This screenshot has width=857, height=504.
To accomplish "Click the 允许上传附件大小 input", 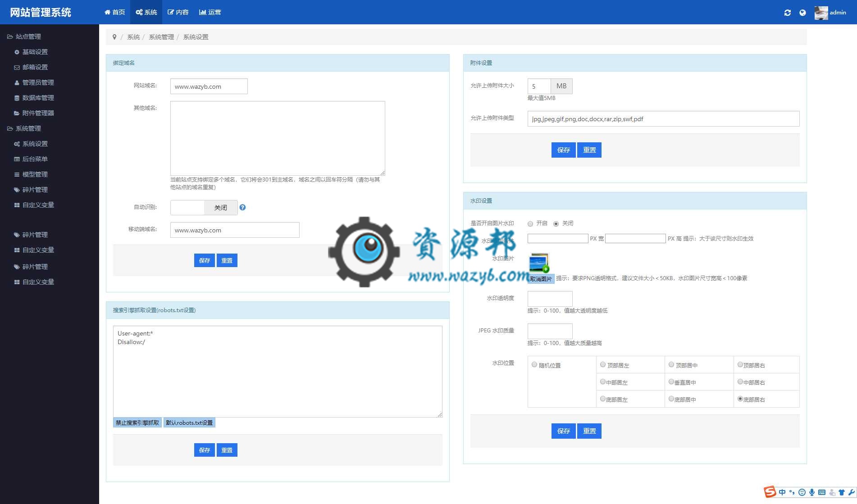I will 539,86.
